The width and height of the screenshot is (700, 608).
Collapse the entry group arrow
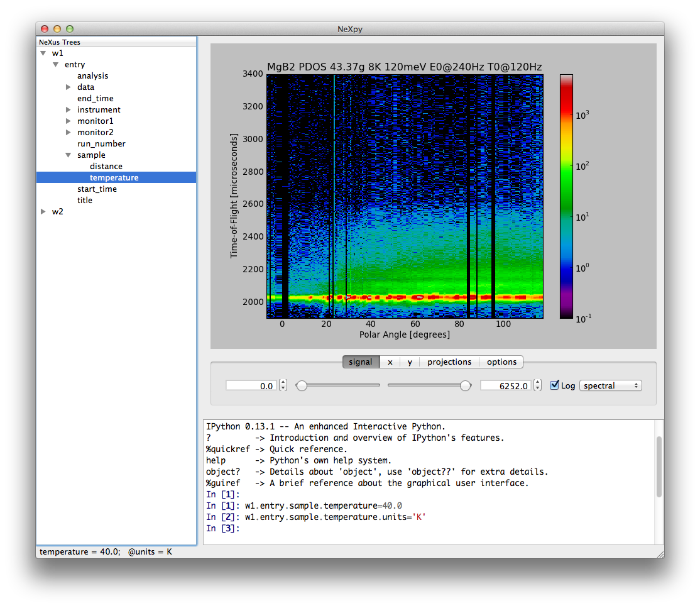(56, 64)
